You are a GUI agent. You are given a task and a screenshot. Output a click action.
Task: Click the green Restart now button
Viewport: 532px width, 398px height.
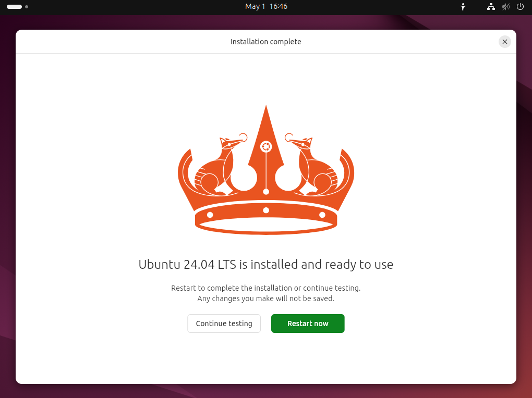pos(308,324)
